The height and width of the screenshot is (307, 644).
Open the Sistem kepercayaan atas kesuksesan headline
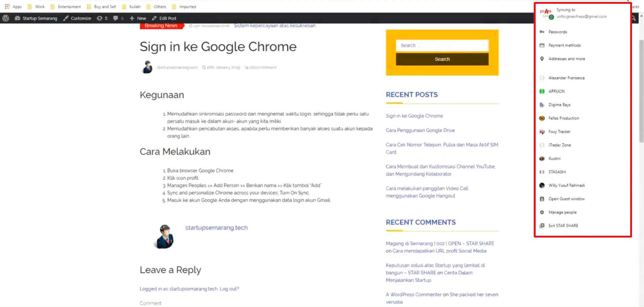(x=275, y=26)
